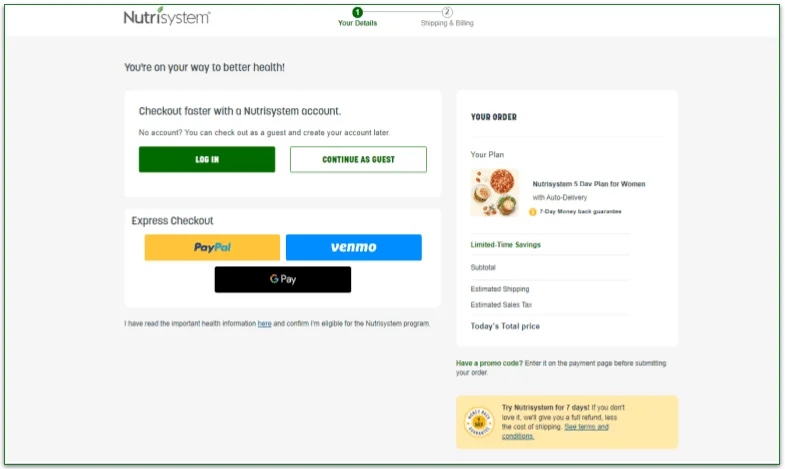
Task: Click "You're on your way to better health!" heading
Action: [204, 68]
